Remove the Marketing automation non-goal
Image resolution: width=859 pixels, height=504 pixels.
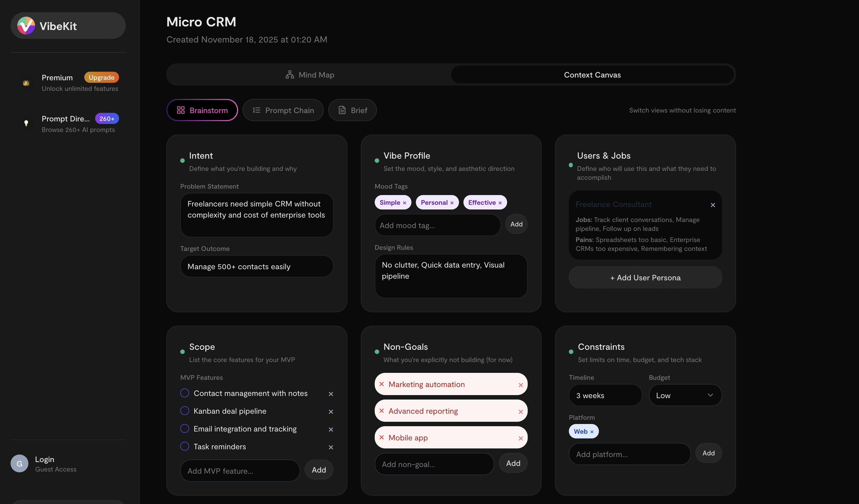pos(521,385)
